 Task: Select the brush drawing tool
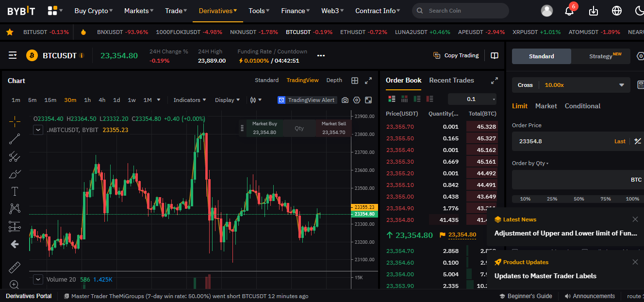point(15,174)
